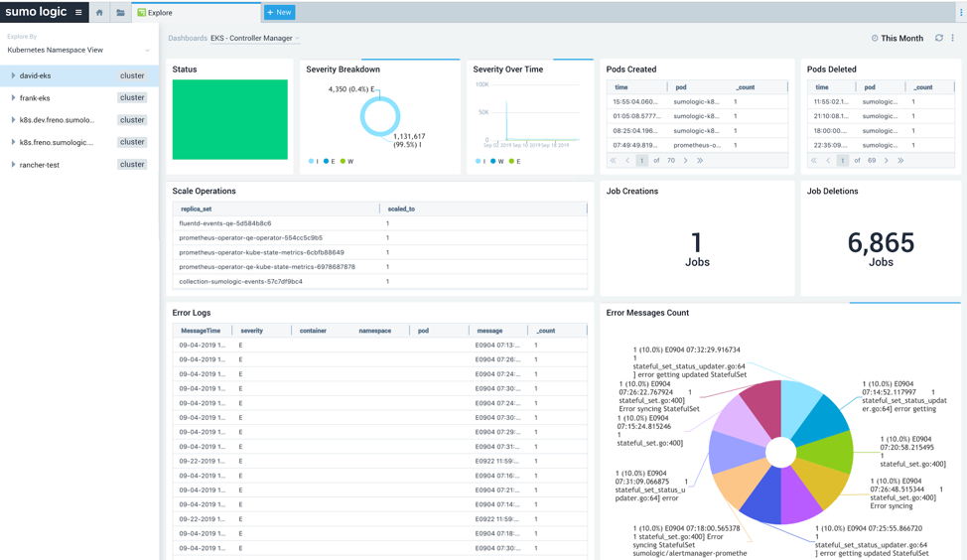Viewport: 967px width, 560px height.
Task: Go to last page of Pods Deleted
Action: tap(901, 160)
